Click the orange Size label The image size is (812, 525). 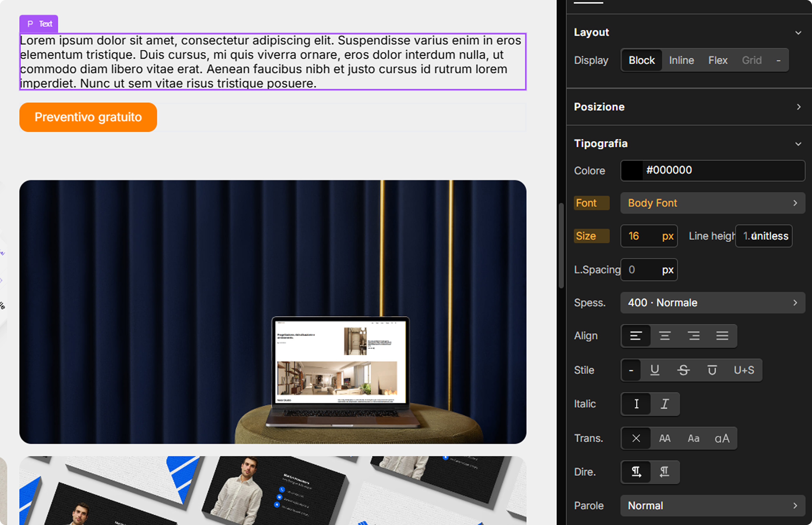pos(592,236)
